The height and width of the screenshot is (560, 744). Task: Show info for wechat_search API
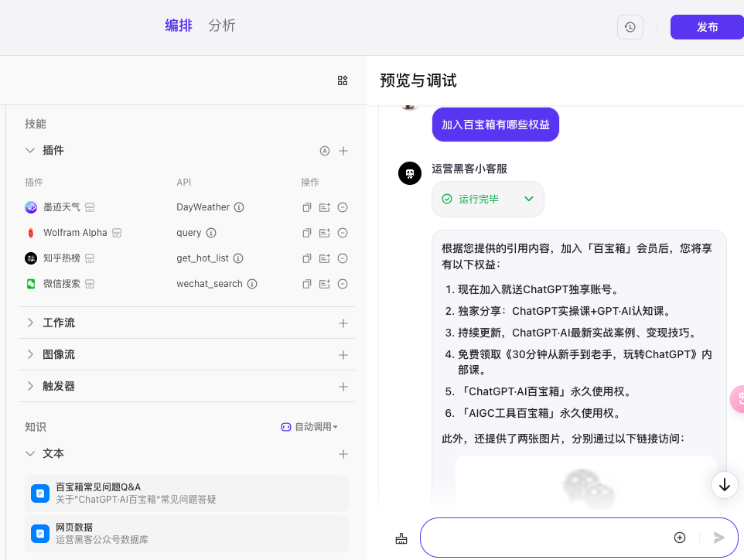(252, 284)
